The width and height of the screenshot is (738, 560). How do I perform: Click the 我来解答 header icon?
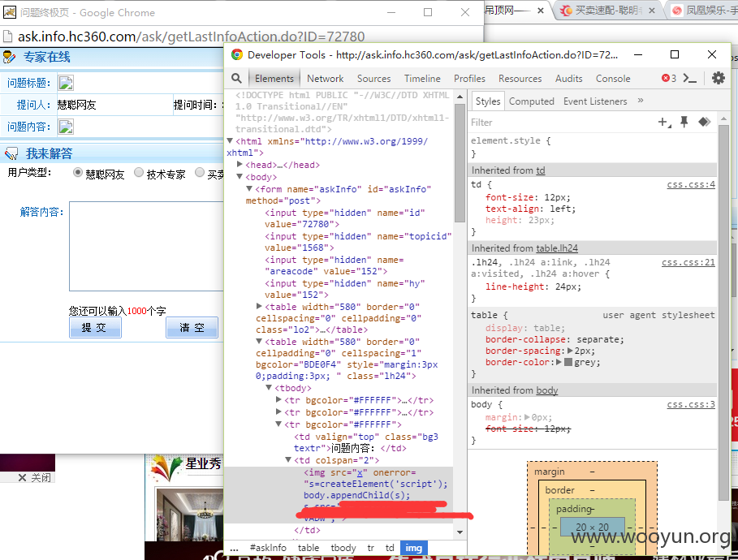click(11, 153)
